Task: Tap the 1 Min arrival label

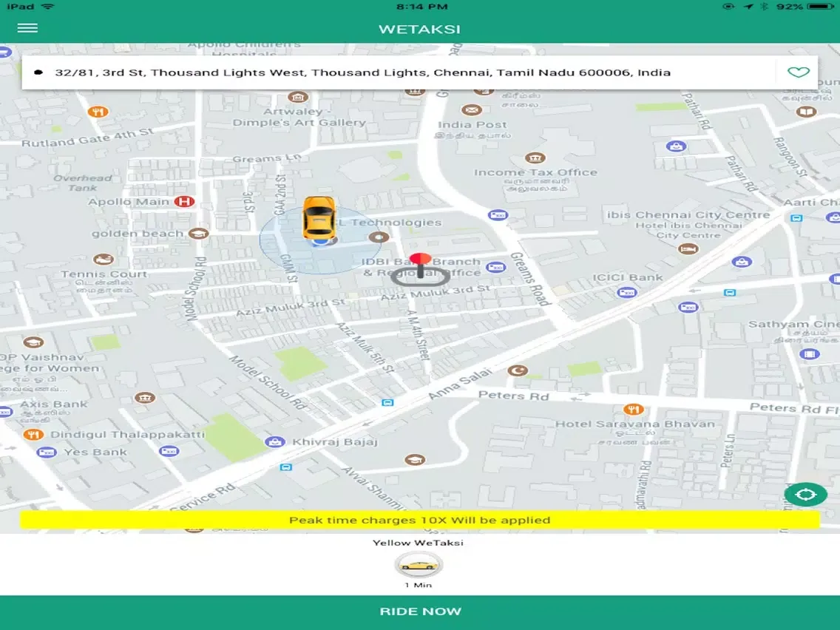Action: (x=419, y=585)
